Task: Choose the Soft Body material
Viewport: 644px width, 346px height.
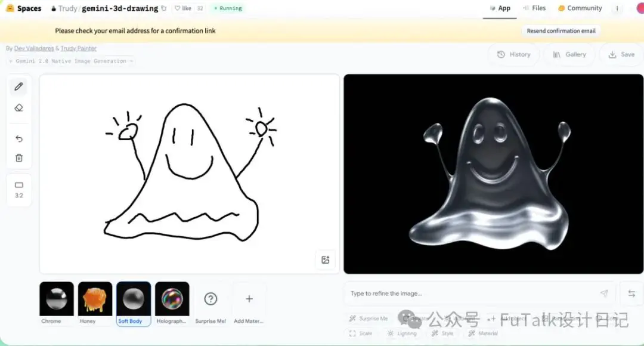Action: tap(134, 303)
